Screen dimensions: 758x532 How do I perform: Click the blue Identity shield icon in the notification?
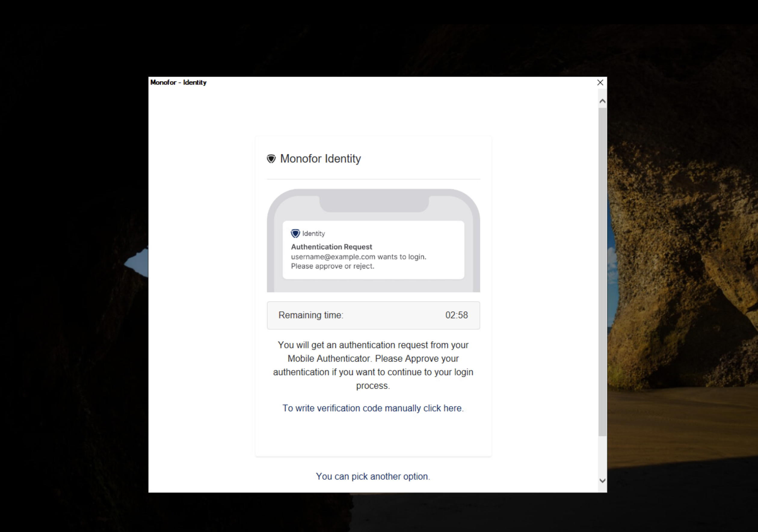[295, 233]
